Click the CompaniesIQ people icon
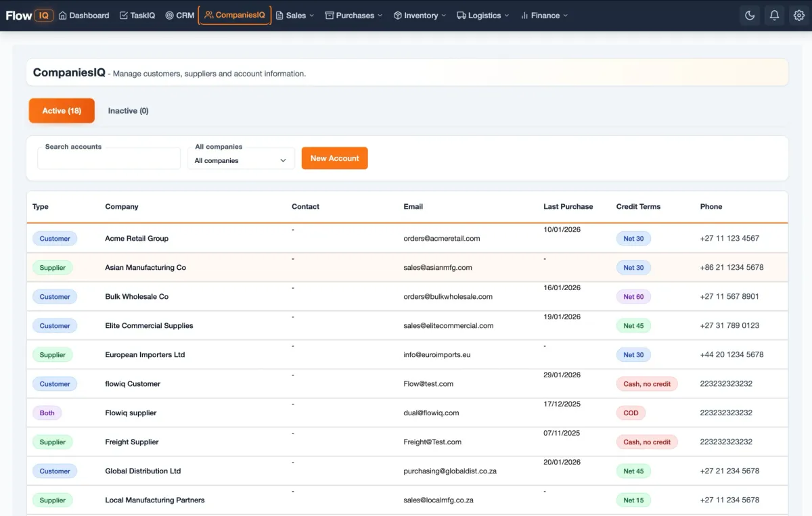The width and height of the screenshot is (812, 516). 208,15
